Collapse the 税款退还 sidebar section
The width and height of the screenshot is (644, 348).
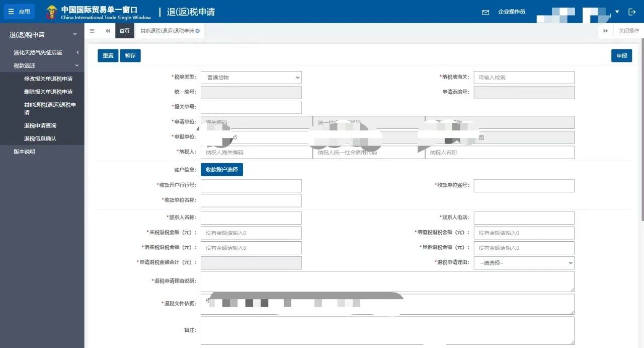click(x=77, y=65)
